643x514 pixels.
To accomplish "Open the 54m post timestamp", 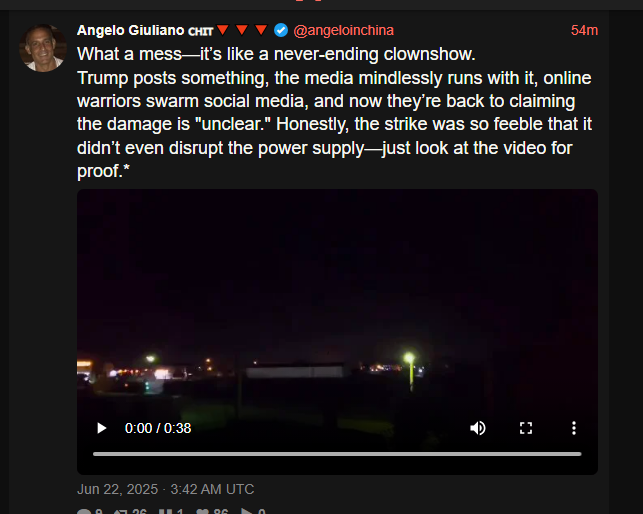I will pos(584,30).
